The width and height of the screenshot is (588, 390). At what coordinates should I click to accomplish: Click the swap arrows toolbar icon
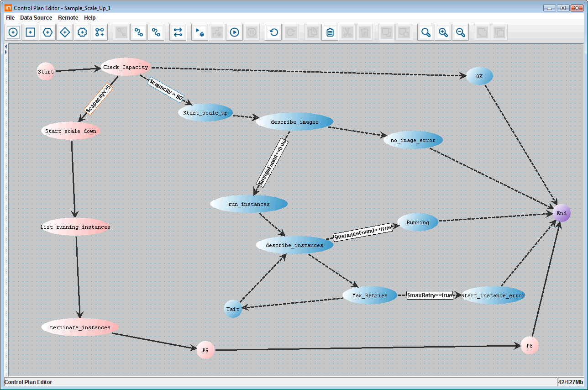(x=178, y=32)
